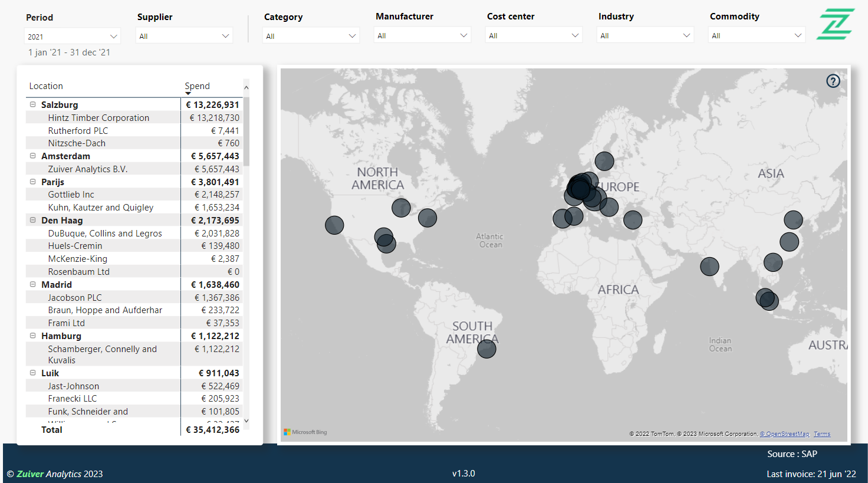Screen dimensions: 868x483
Task: Select the Hintz Timber Corporation row
Action: pos(134,118)
